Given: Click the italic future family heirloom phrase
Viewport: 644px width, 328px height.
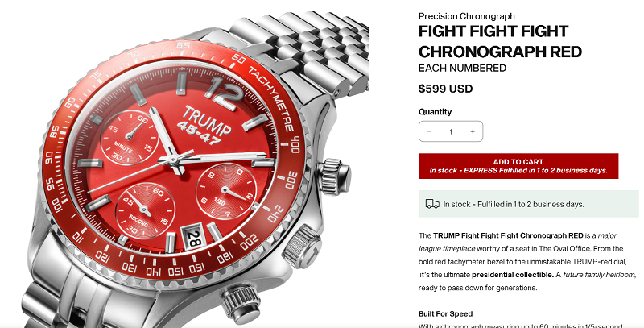Looking at the screenshot, I should coord(599,275).
